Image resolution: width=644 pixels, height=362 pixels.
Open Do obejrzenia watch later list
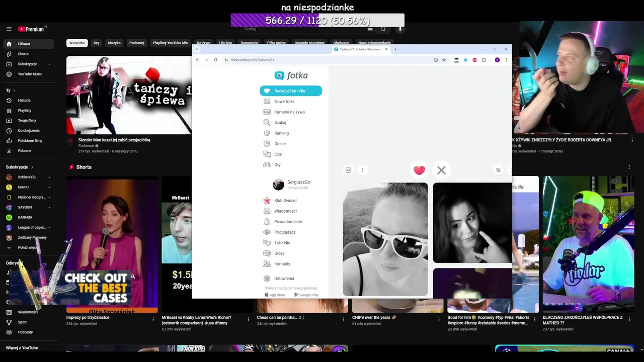pos(29,131)
